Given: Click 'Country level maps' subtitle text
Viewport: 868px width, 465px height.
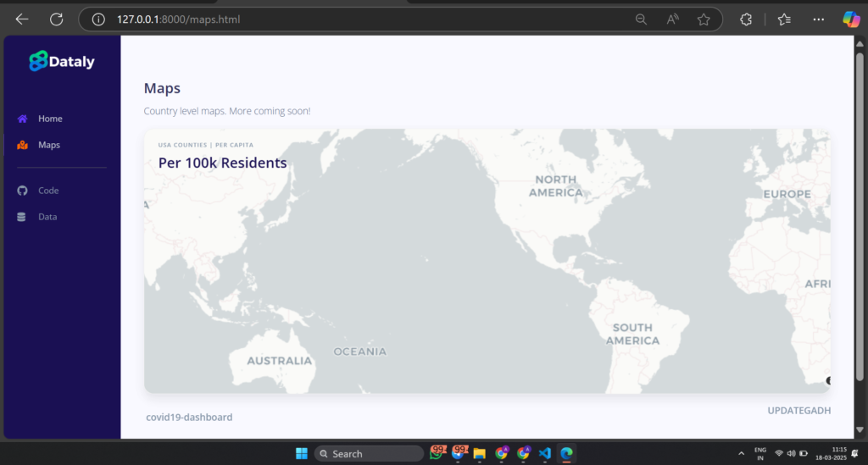Looking at the screenshot, I should [x=227, y=111].
